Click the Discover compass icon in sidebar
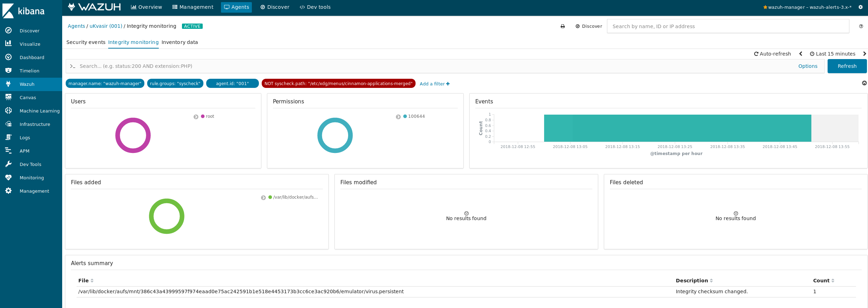The height and width of the screenshot is (308, 868). (x=8, y=31)
